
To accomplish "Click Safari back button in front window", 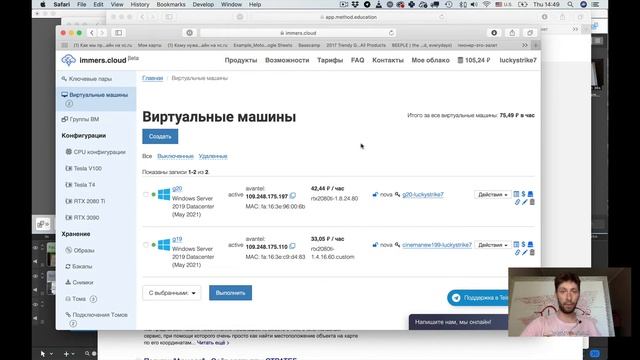I will tap(92, 33).
